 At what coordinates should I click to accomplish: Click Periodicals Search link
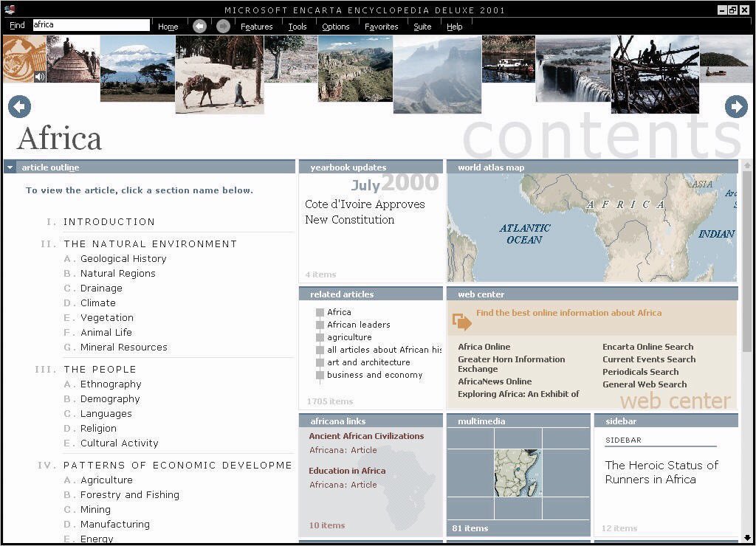pyautogui.click(x=640, y=372)
